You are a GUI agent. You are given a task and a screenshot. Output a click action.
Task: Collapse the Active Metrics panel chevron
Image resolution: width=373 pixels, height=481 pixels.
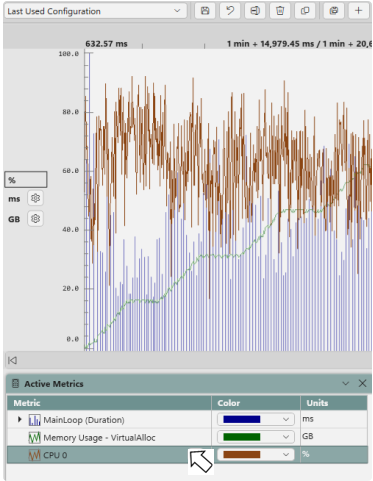point(346,384)
